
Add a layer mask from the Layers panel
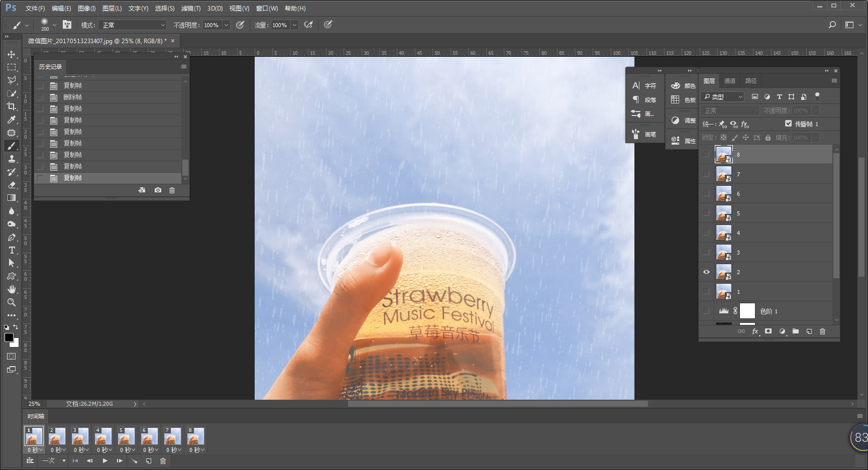[x=768, y=331]
